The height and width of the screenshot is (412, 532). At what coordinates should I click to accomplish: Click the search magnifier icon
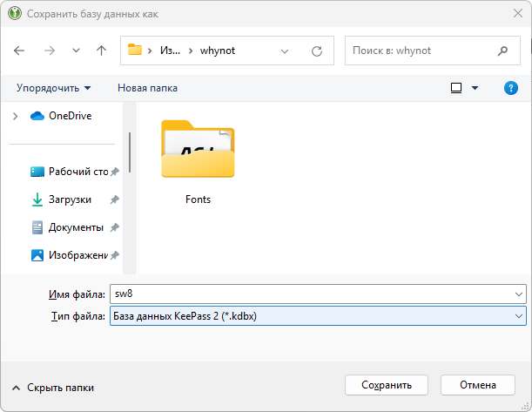click(502, 51)
